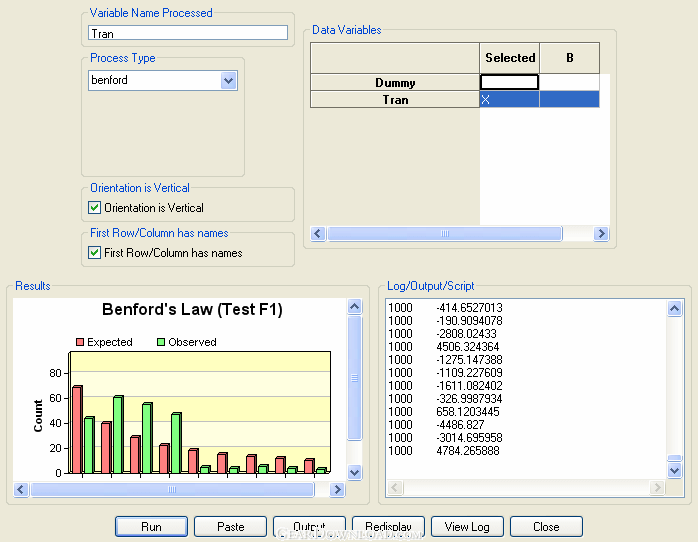Click the Dummy row header
Viewport: 698px width, 542px height.
pyautogui.click(x=395, y=82)
